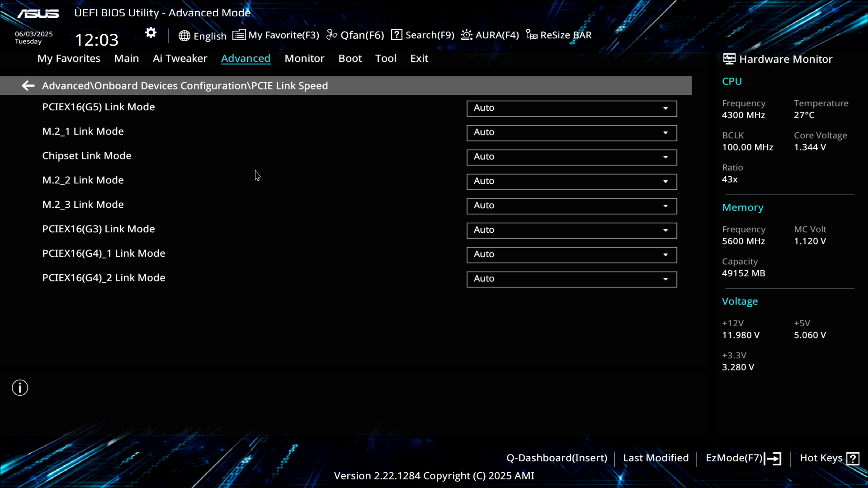This screenshot has height=488, width=868.
Task: Open the Monitor tab
Action: [304, 58]
